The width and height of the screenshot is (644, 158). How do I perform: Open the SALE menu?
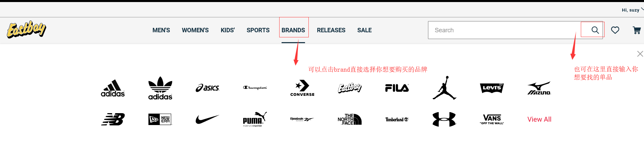(364, 30)
